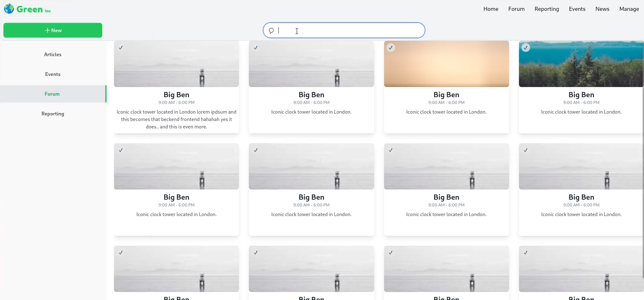644x300 pixels.
Task: Open Reporting in the top navigation bar
Action: (x=547, y=9)
